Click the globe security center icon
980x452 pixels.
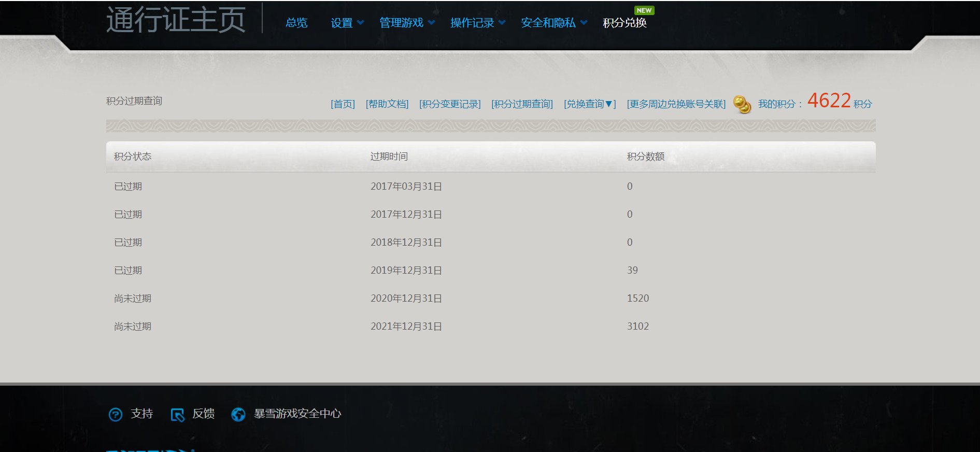(x=238, y=414)
